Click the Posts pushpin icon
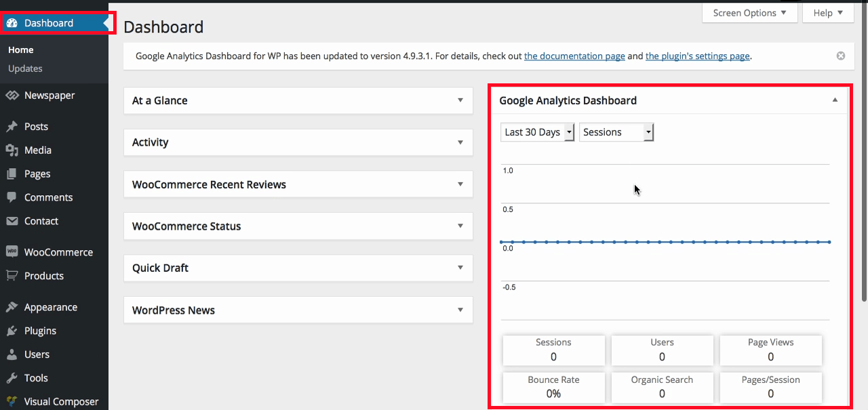This screenshot has width=868, height=410. [12, 127]
